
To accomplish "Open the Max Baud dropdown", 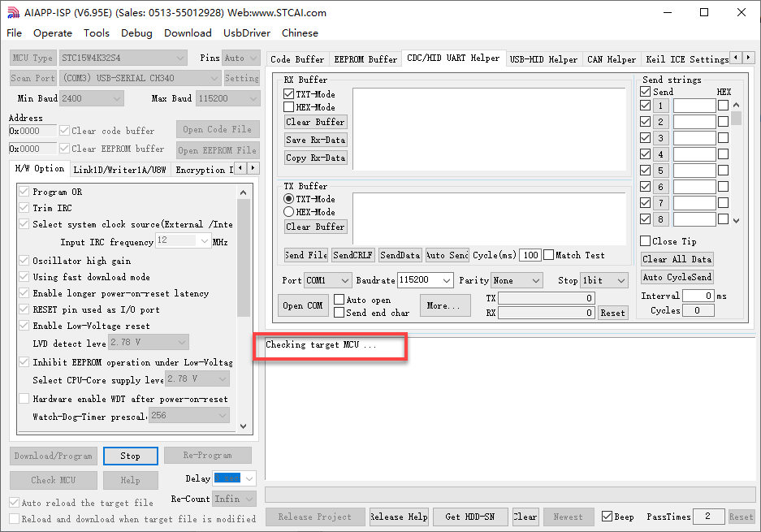I will 228,98.
